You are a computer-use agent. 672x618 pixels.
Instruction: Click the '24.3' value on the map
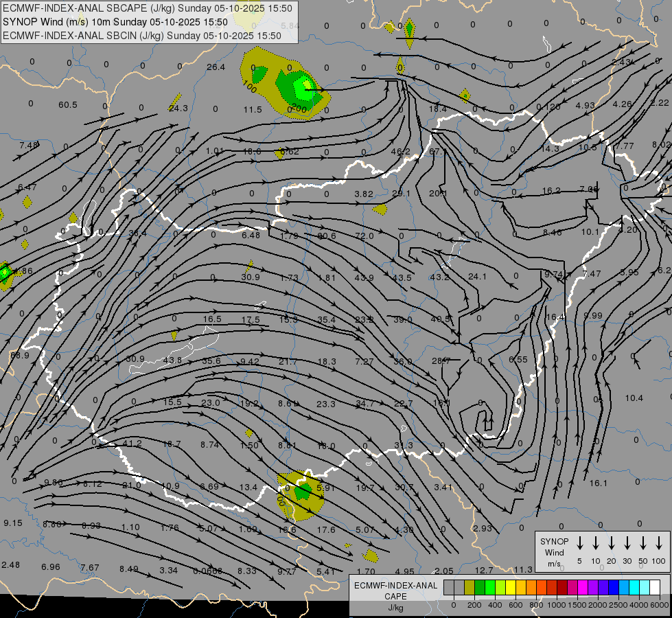[178, 108]
